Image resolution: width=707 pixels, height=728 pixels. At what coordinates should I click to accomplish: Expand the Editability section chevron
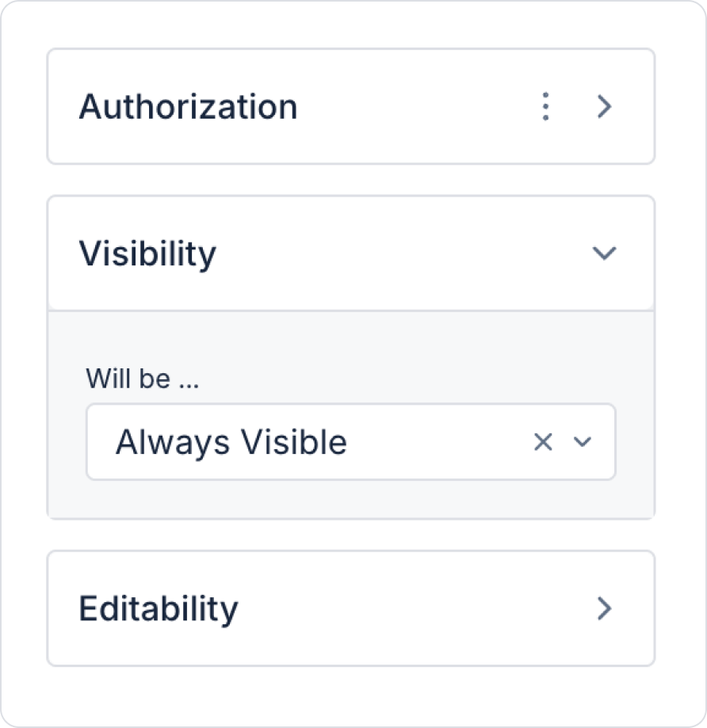click(605, 608)
